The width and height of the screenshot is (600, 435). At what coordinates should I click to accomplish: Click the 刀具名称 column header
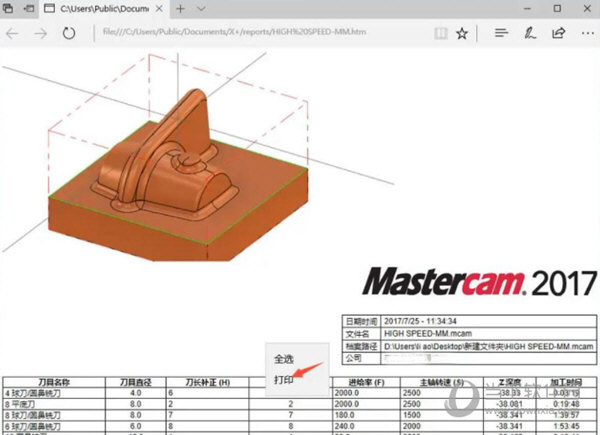coord(54,382)
